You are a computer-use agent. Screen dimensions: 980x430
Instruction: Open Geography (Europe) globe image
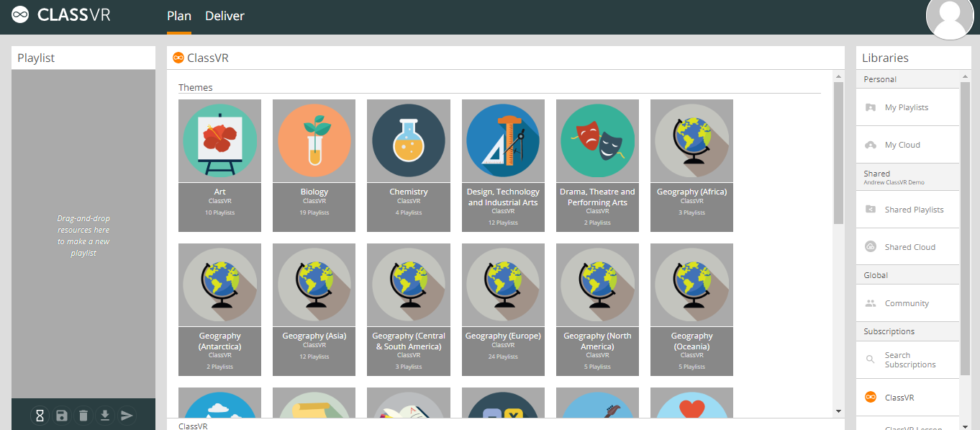(x=503, y=285)
